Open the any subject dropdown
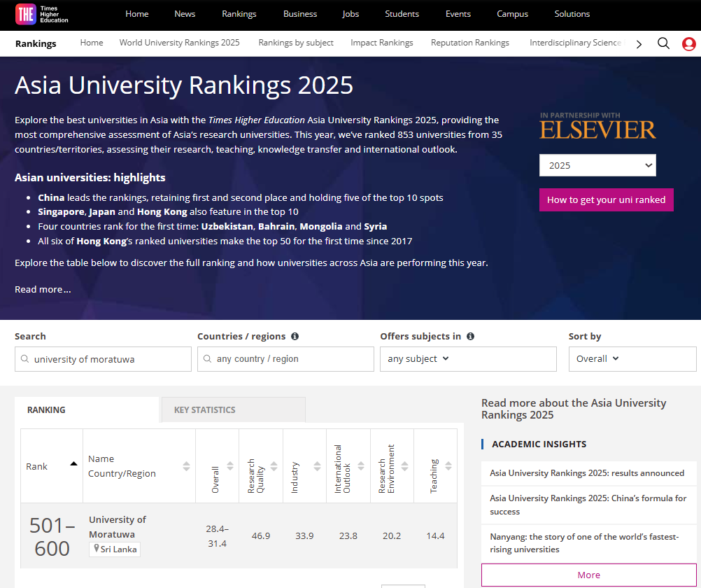The height and width of the screenshot is (588, 701). 468,359
